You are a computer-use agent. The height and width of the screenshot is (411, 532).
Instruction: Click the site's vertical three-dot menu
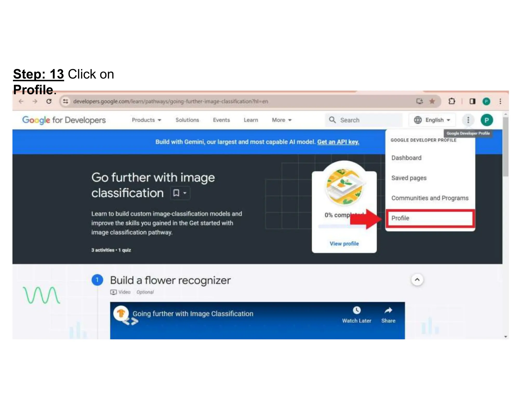pos(468,120)
